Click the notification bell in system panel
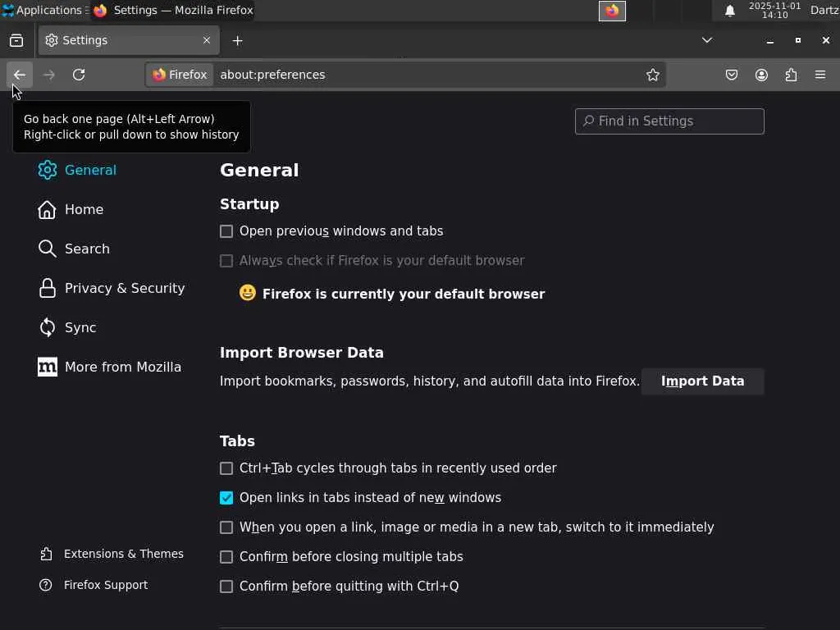This screenshot has height=630, width=840. [x=729, y=11]
